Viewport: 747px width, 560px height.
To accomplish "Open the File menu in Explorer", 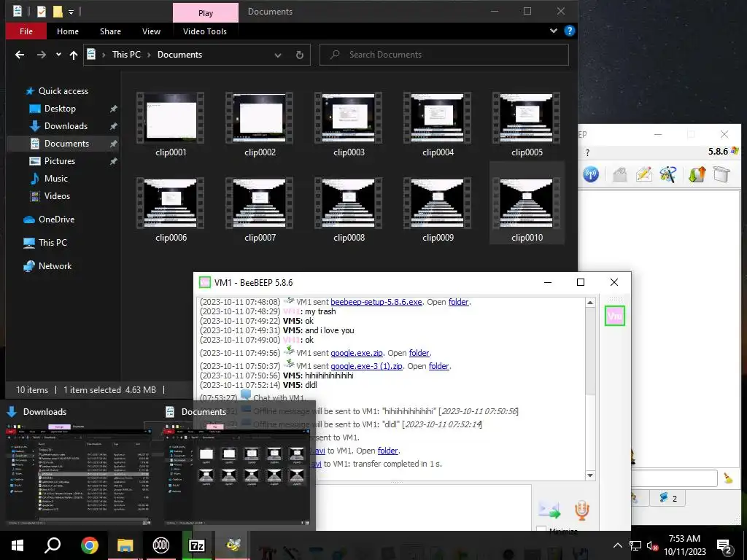I will coord(26,31).
